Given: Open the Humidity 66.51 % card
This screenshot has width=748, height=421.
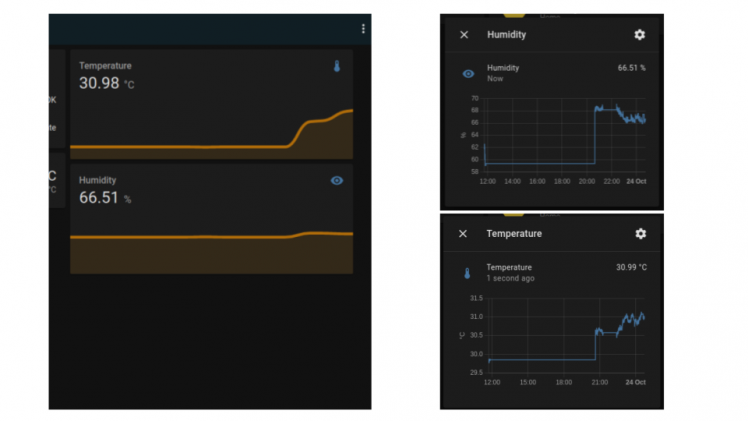Looking at the screenshot, I should [x=211, y=219].
